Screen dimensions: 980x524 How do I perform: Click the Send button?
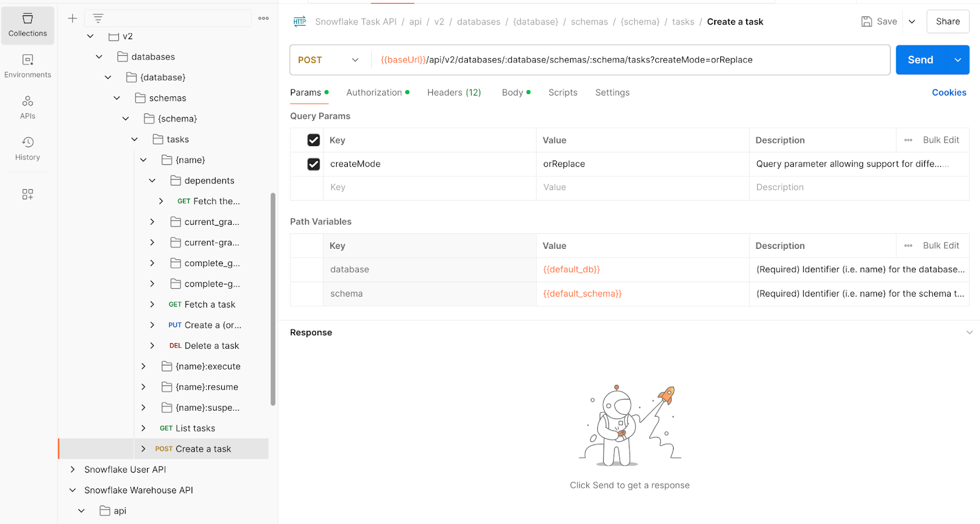(920, 60)
